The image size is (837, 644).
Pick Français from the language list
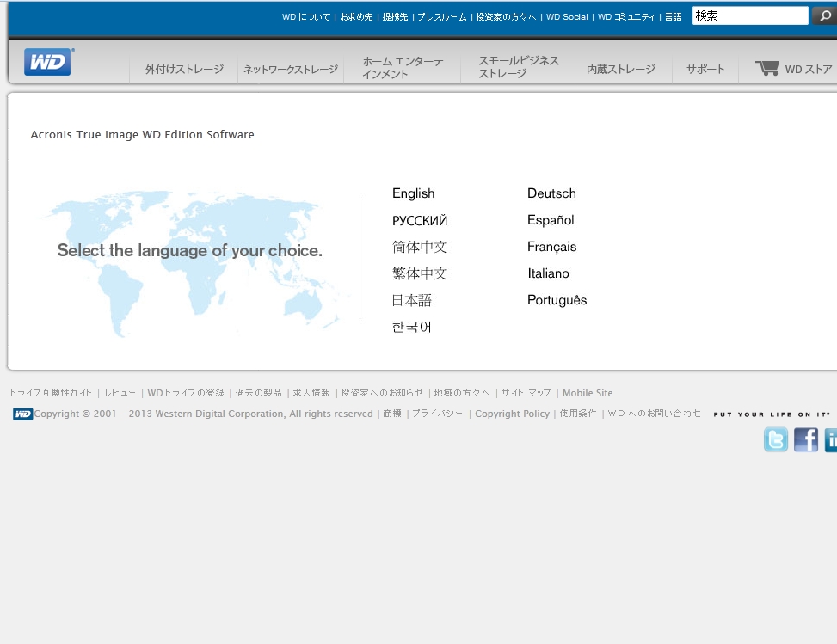click(x=551, y=247)
